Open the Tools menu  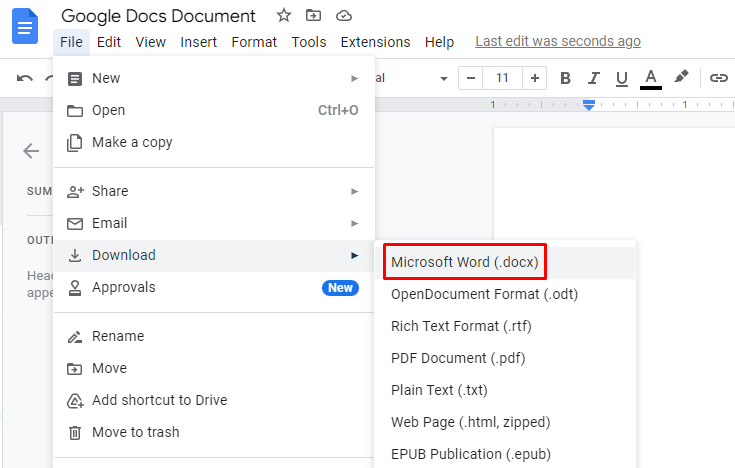pyautogui.click(x=308, y=42)
